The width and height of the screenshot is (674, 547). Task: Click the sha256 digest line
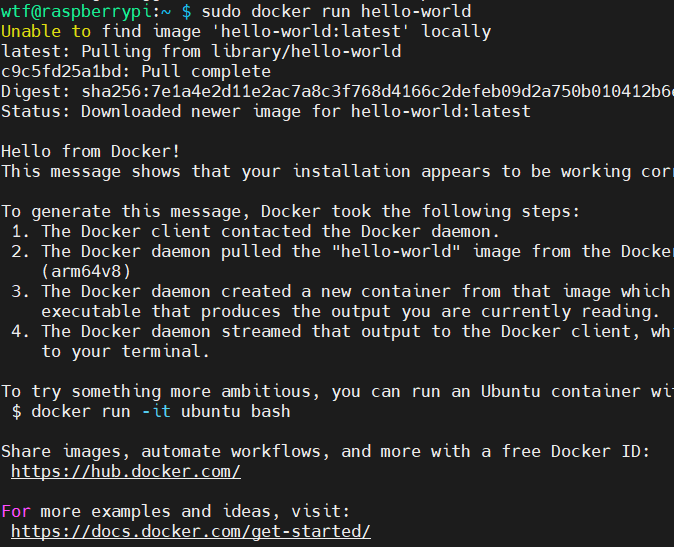(x=337, y=92)
